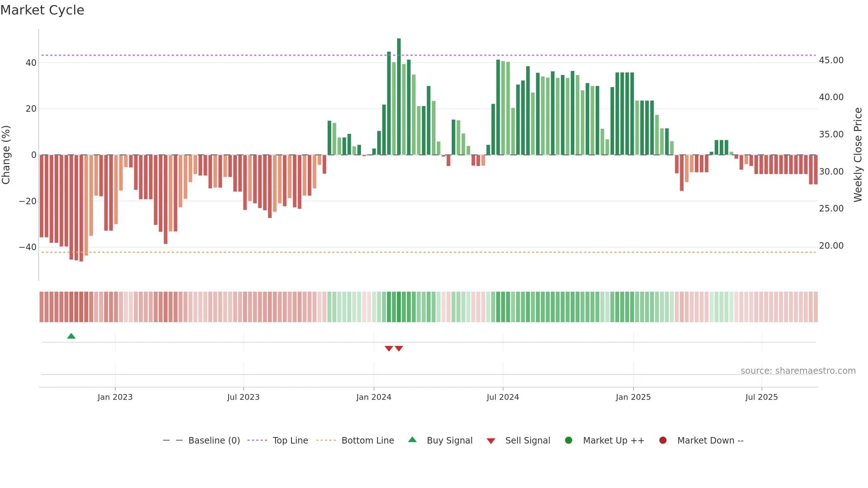
Task: Click the 30.00 price axis label
Action: coord(831,172)
